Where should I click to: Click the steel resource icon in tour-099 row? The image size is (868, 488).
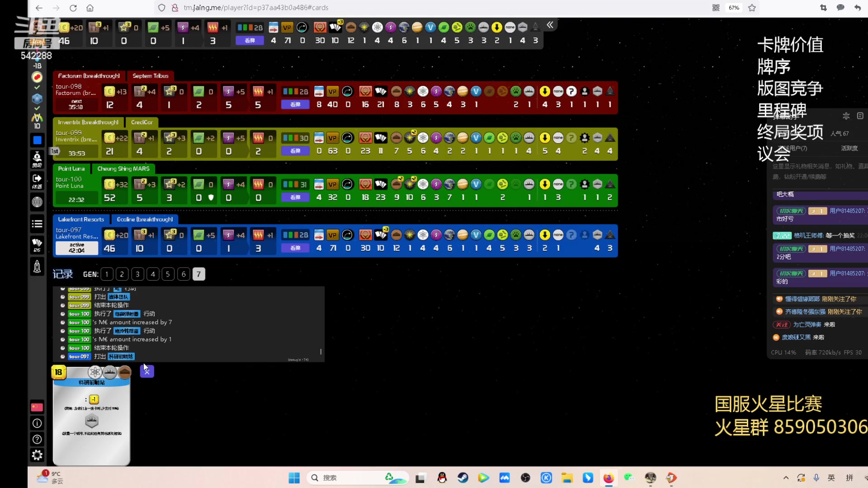tap(139, 138)
